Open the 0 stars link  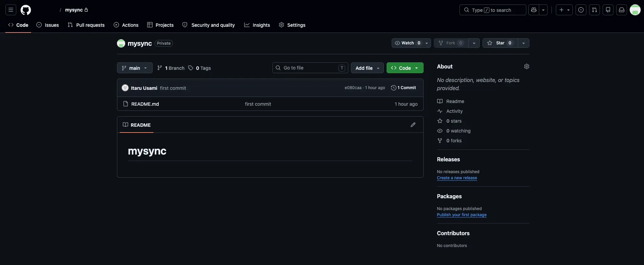tap(449, 121)
